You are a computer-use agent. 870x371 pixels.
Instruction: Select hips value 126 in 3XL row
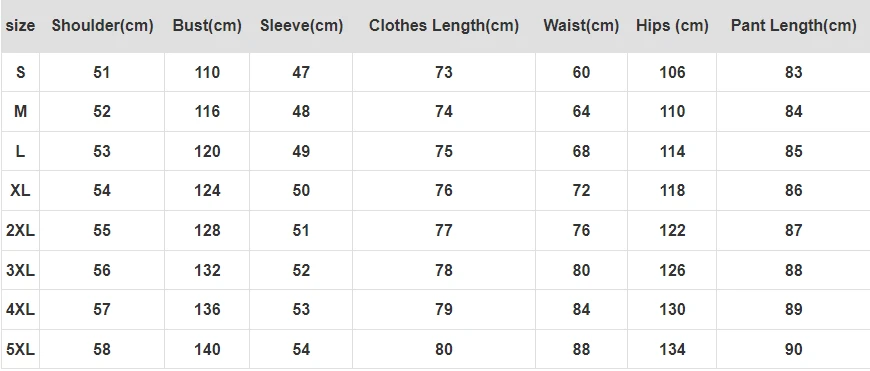pyautogui.click(x=672, y=270)
